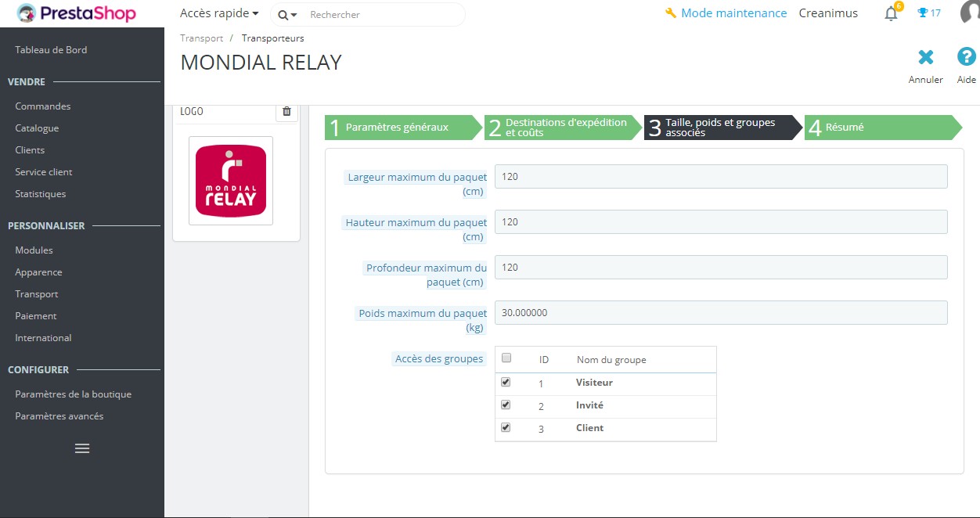Image resolution: width=980 pixels, height=518 pixels.
Task: Click the Creanimus shop name link
Action: pos(828,13)
